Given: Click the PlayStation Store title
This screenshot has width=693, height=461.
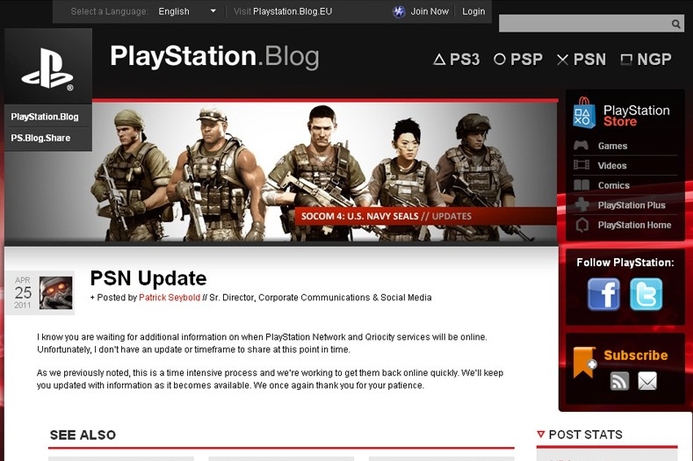Looking at the screenshot, I should pos(636,116).
